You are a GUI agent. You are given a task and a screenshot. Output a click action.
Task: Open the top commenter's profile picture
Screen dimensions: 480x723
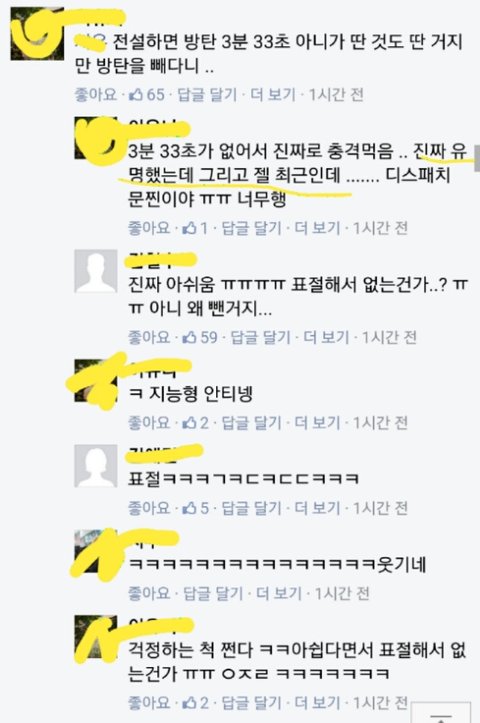pyautogui.click(x=37, y=34)
